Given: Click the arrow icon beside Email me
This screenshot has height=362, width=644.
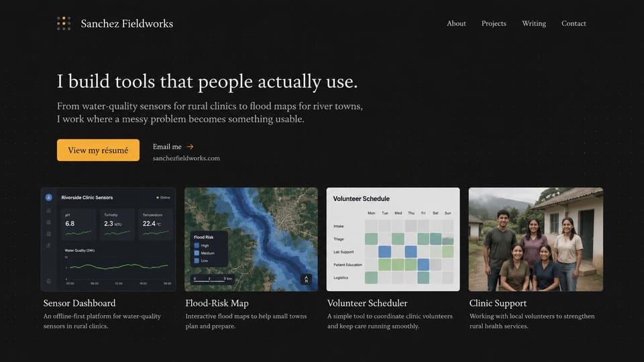Looking at the screenshot, I should coord(190,147).
